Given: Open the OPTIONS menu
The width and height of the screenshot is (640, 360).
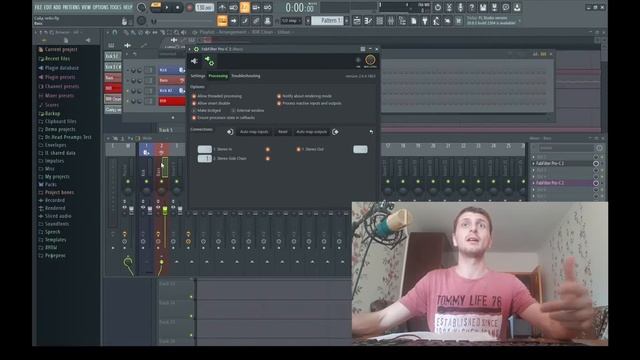Looking at the screenshot, I should 100,7.
